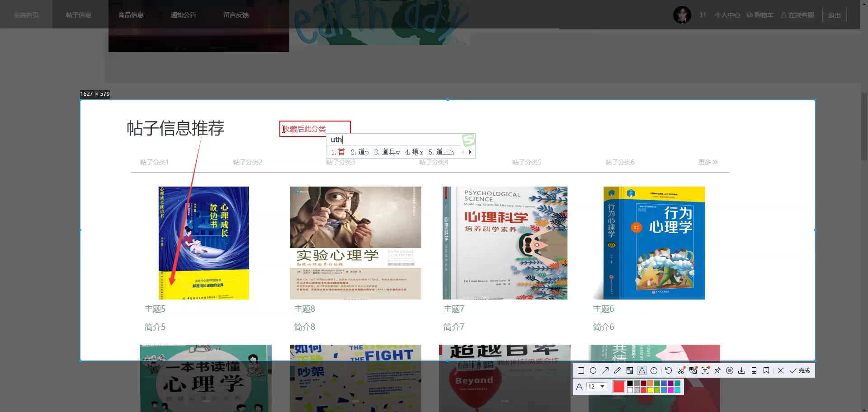Click the 主题6 post title

(604, 309)
